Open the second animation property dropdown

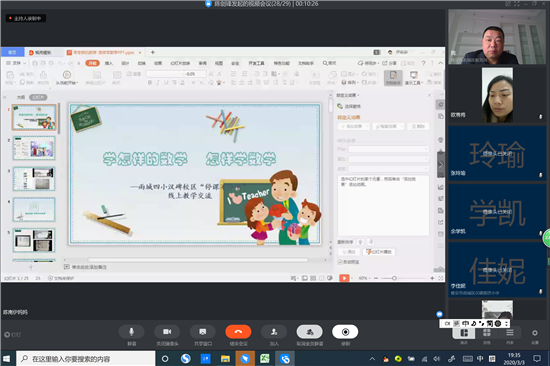coord(389,159)
